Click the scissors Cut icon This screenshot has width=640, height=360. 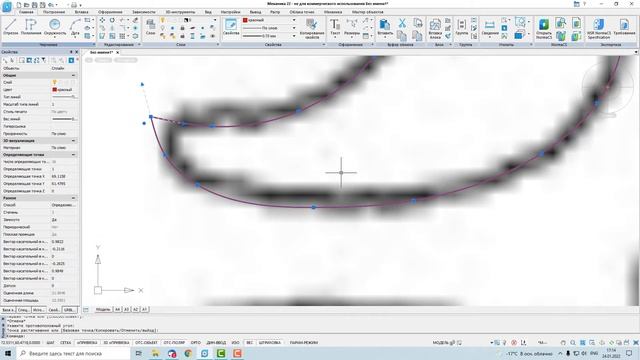(402, 23)
